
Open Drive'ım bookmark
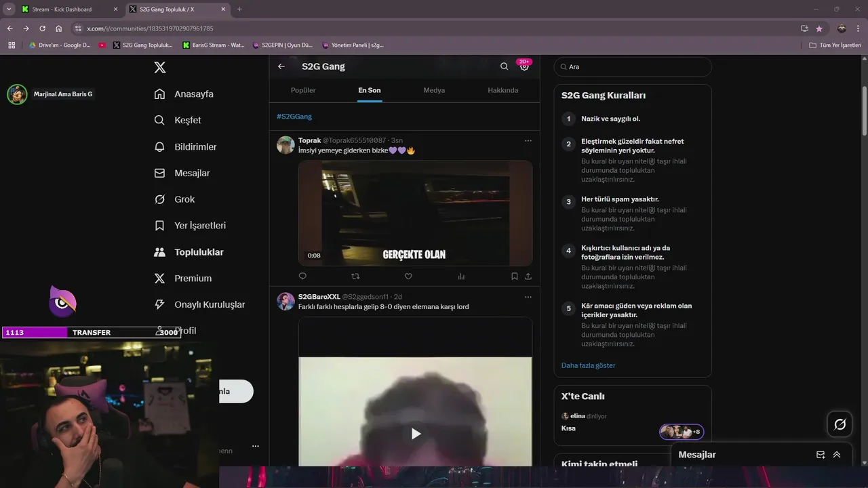click(x=60, y=45)
